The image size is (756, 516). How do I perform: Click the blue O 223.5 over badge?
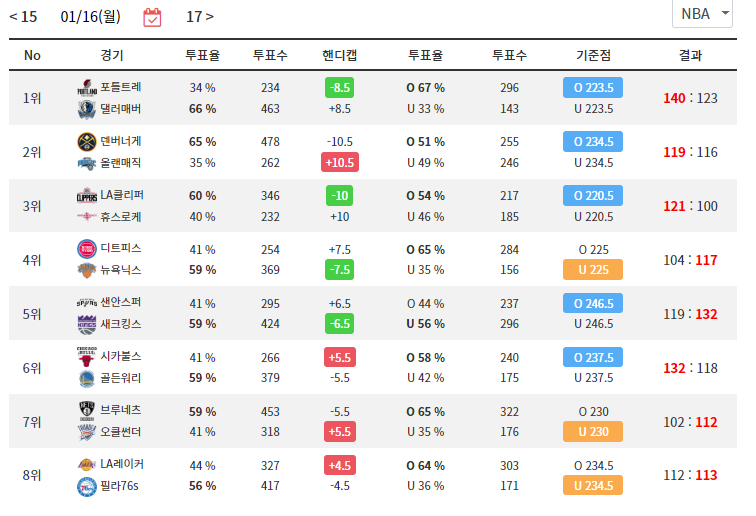[593, 88]
